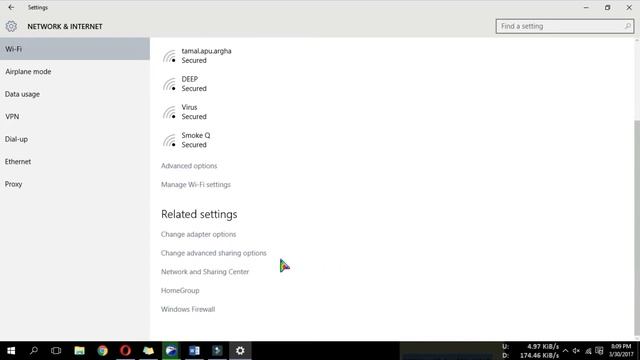Image resolution: width=640 pixels, height=360 pixels.
Task: Open the taskbar clock showing 8:09 PM
Action: 621,351
